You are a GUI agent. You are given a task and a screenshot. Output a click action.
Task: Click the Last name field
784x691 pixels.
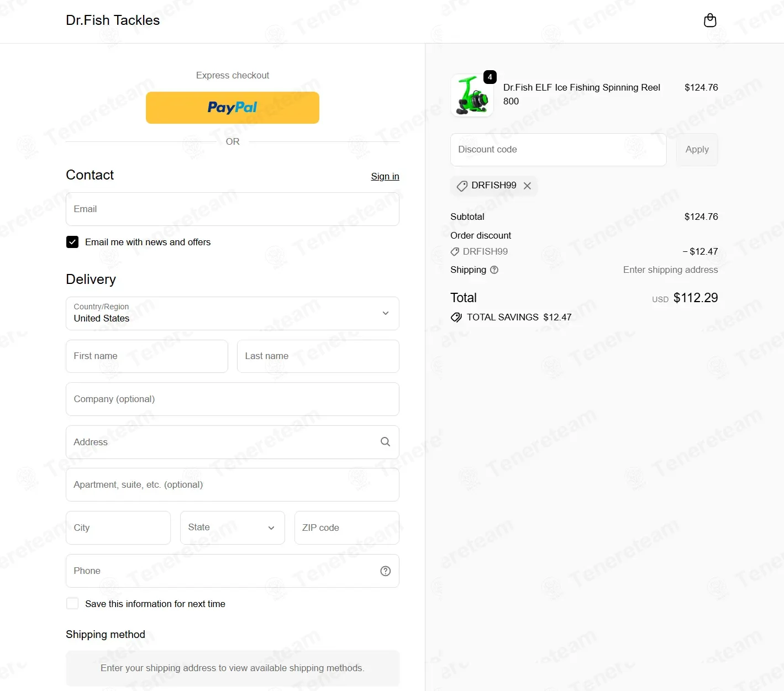(318, 356)
